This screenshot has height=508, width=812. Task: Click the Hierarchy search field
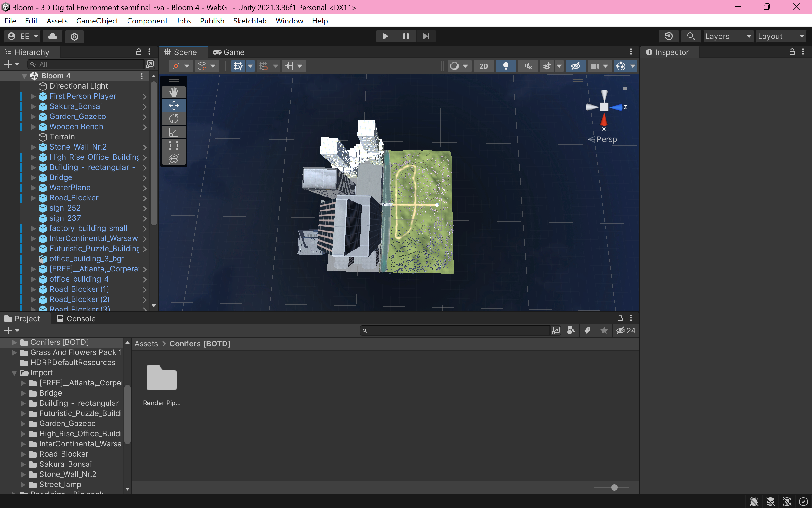tap(86, 64)
